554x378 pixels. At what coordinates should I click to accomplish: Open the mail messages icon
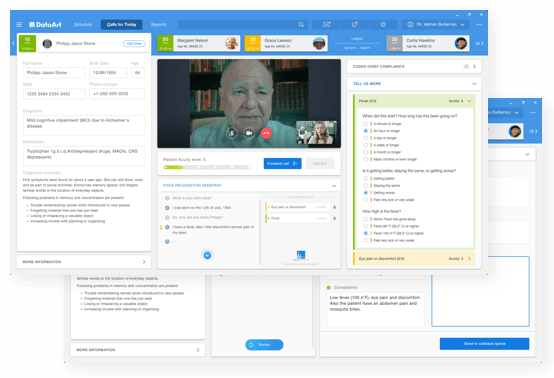(x=326, y=24)
